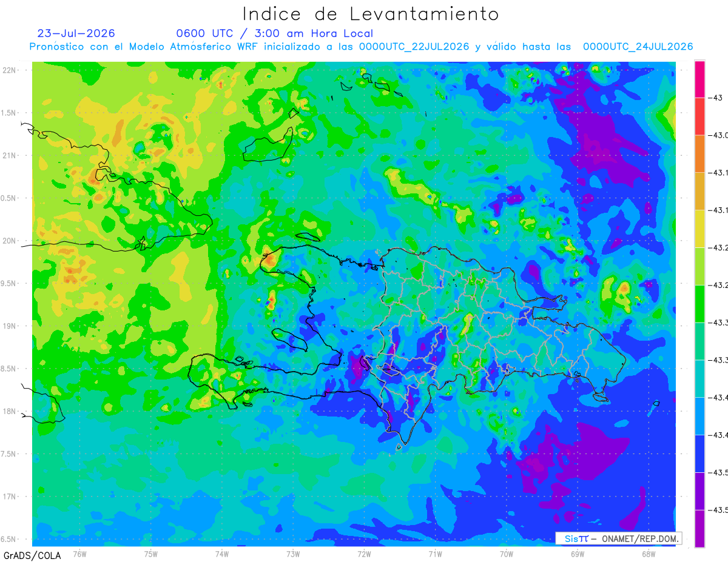Image resolution: width=728 pixels, height=562 pixels.
Task: Select the pure green swatch in the legend
Action: point(699,303)
